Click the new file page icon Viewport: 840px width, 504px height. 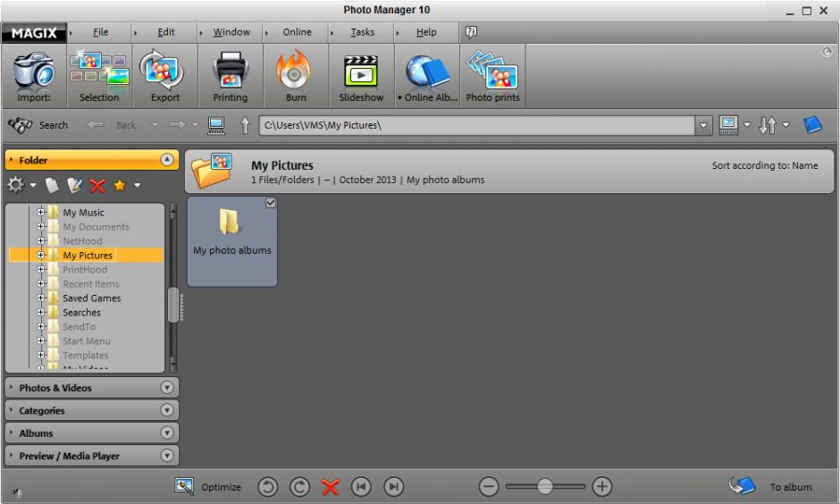[x=52, y=185]
